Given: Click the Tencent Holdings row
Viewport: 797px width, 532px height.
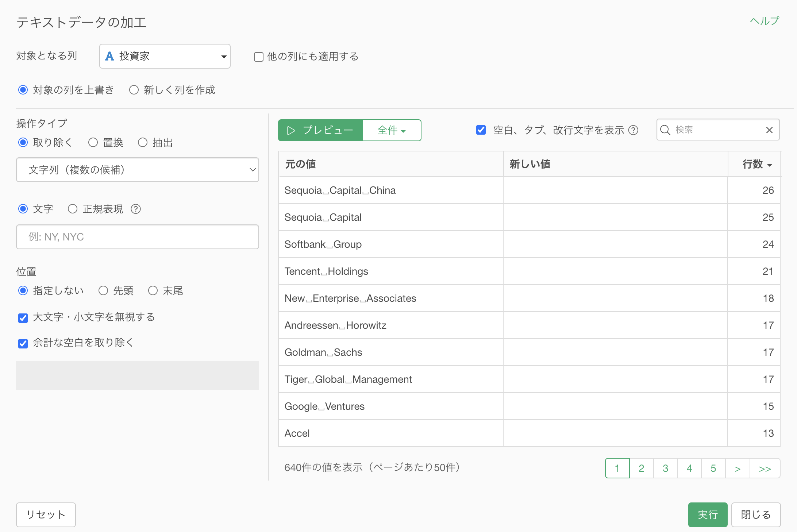Looking at the screenshot, I should (x=529, y=271).
